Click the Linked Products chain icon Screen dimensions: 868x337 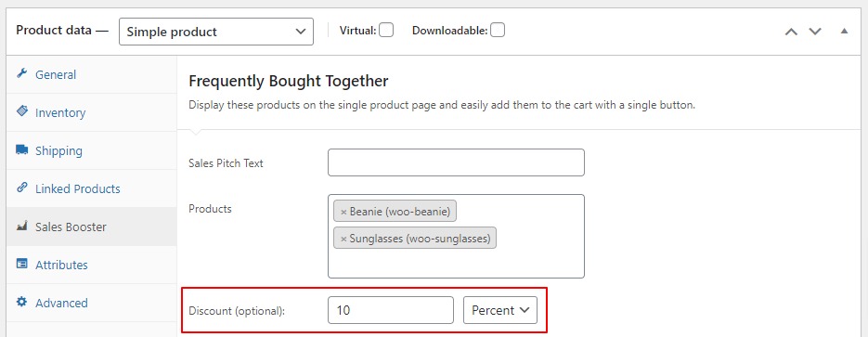[x=22, y=188]
